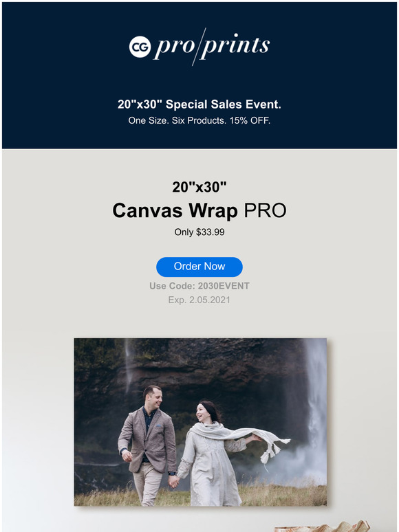
Task: Click the bold 20"x30" size heading above Canvas Wrap
Action: coord(199,187)
